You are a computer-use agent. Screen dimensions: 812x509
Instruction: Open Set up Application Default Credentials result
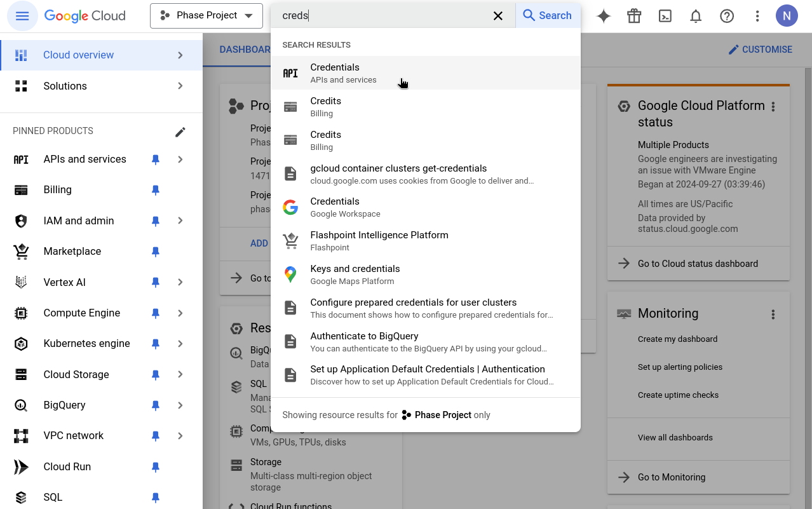[425, 375]
